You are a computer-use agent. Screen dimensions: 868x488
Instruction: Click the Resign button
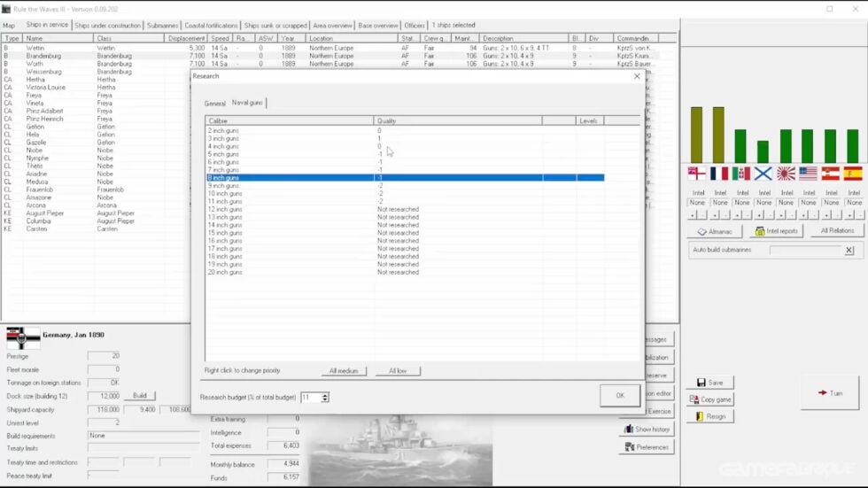709,416
